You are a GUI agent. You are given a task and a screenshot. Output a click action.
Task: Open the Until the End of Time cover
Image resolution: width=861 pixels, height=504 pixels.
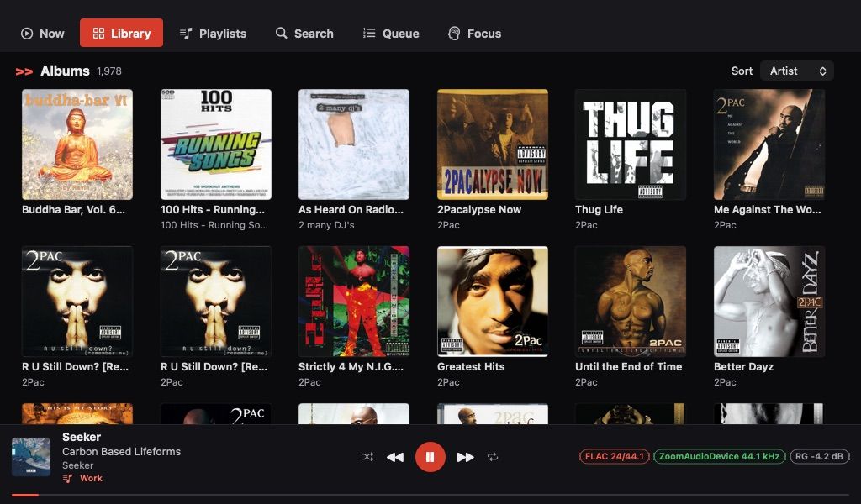(631, 302)
